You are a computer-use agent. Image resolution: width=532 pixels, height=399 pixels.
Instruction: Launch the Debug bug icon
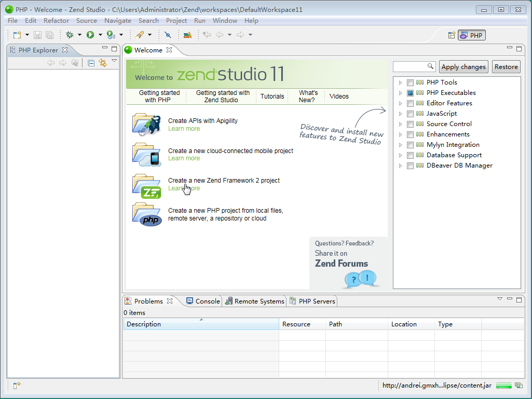point(70,35)
